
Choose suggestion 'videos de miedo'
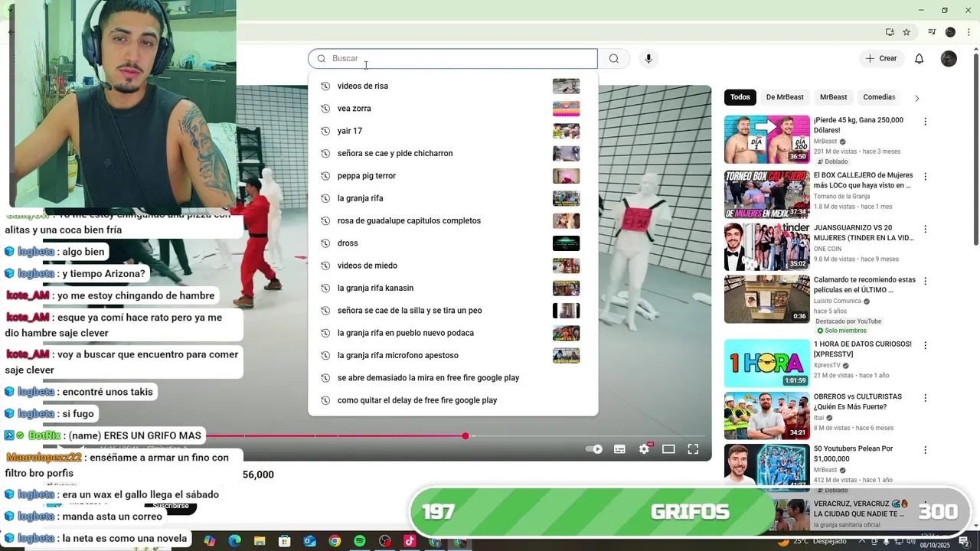(453, 266)
